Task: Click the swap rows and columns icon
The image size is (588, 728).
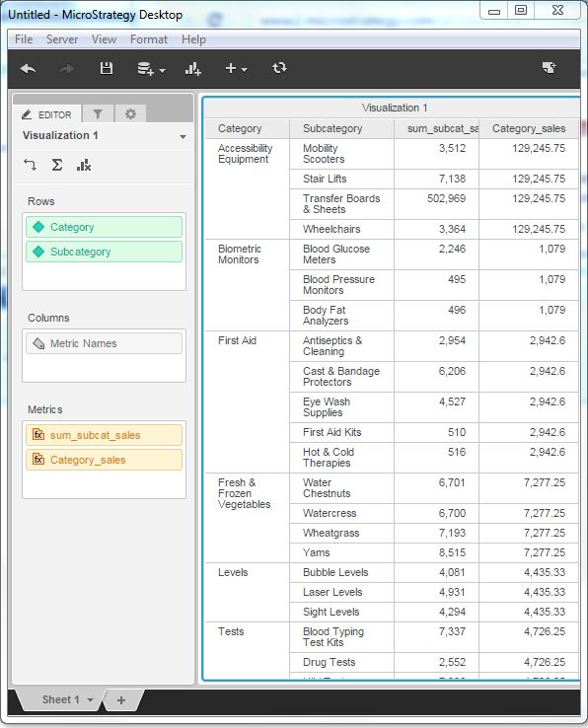Action: click(30, 165)
